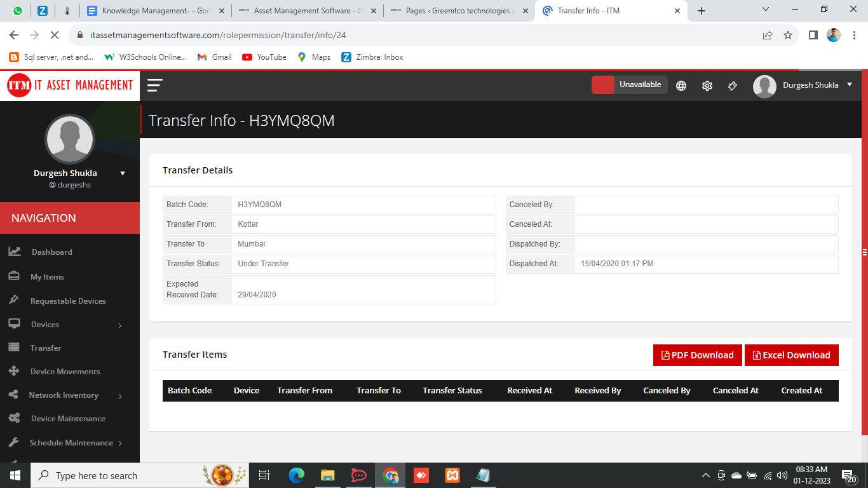
Task: Click the Dashboard chart icon
Action: pos(15,252)
